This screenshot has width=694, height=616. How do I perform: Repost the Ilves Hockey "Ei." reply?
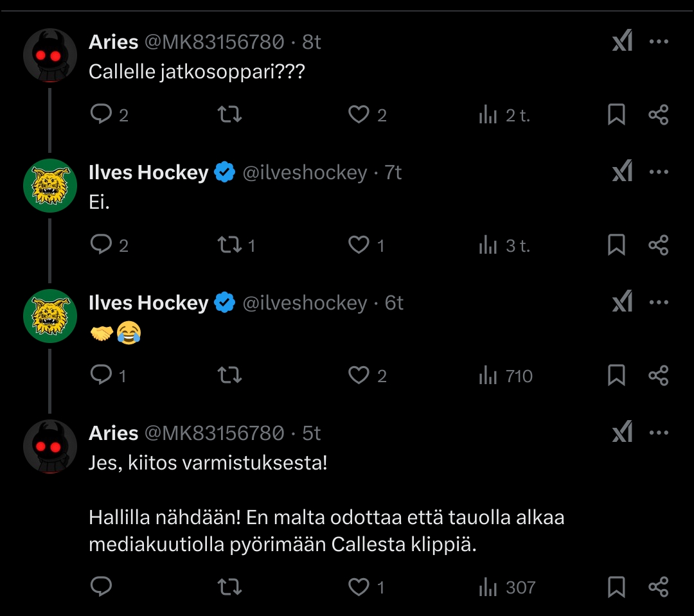(x=229, y=245)
